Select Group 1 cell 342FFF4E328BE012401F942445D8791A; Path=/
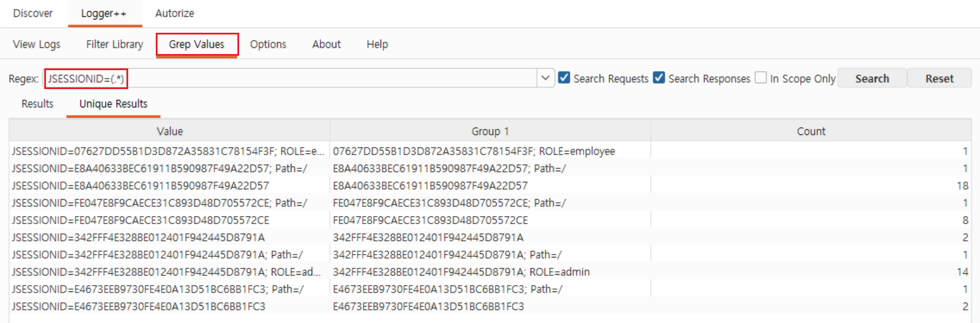The image size is (980, 323). pos(490,255)
